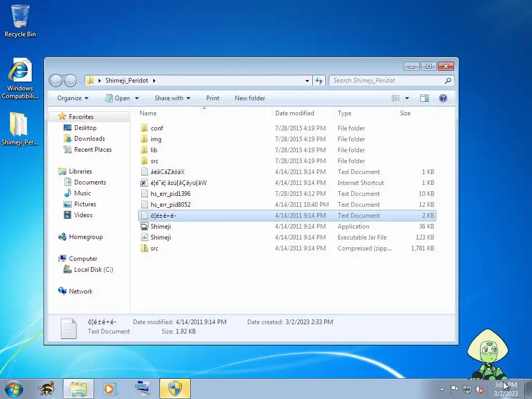Show hidden tray icons arrow

coord(442,389)
